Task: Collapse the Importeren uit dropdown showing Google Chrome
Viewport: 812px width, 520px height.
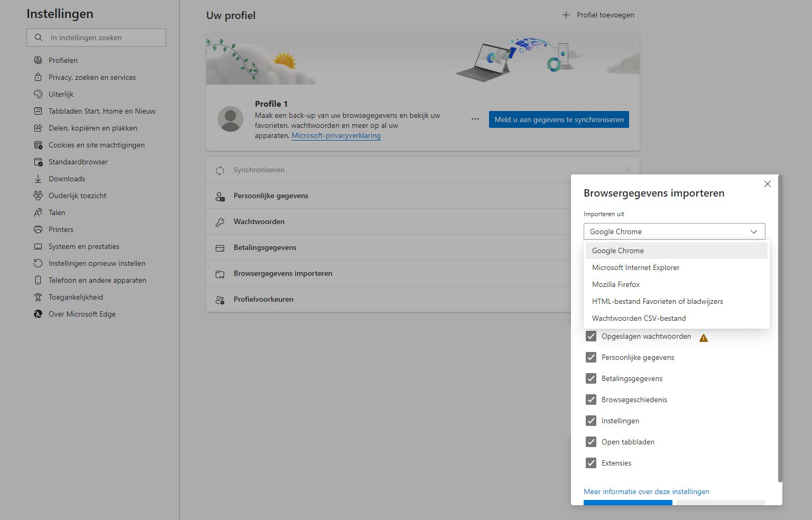Action: coord(674,231)
